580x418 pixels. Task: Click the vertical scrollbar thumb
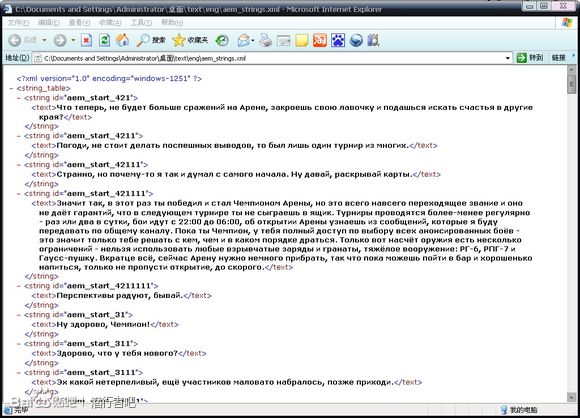(x=571, y=84)
